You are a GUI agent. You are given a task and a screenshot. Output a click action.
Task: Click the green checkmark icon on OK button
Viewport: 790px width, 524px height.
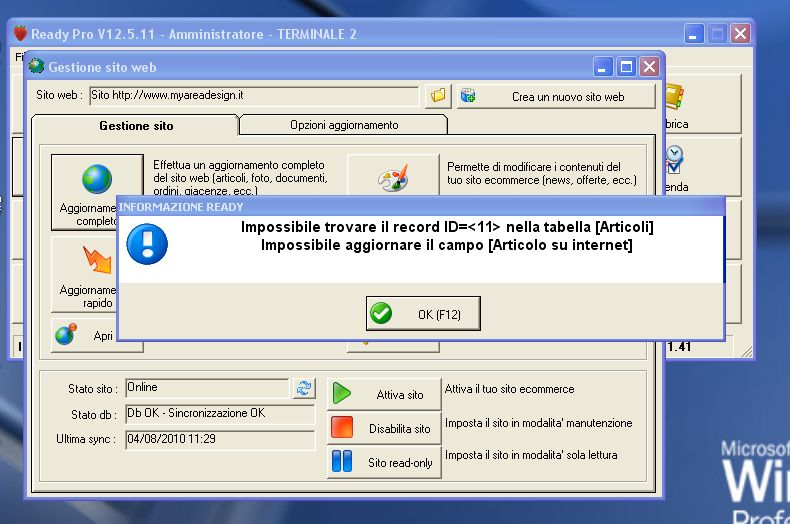point(381,313)
